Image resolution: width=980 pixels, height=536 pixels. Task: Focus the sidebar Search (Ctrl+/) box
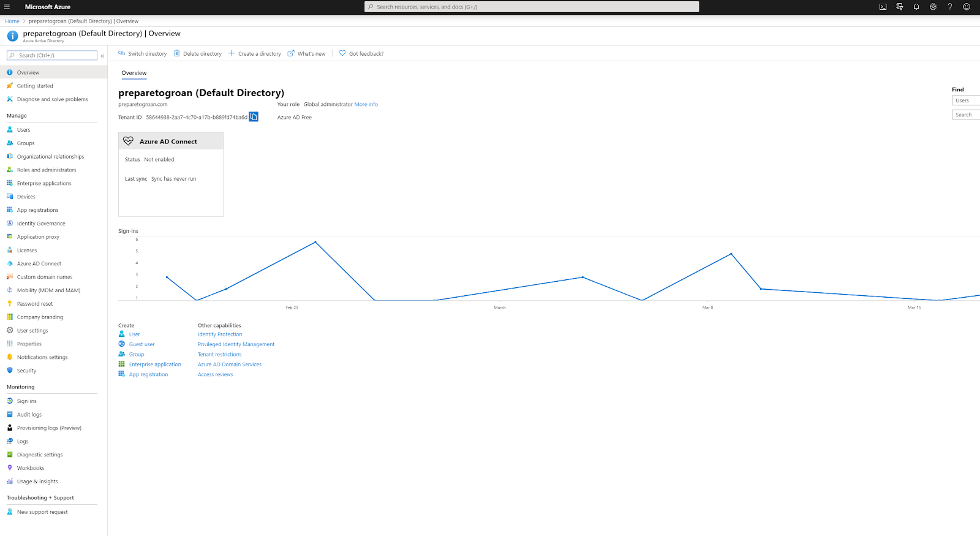[x=52, y=55]
